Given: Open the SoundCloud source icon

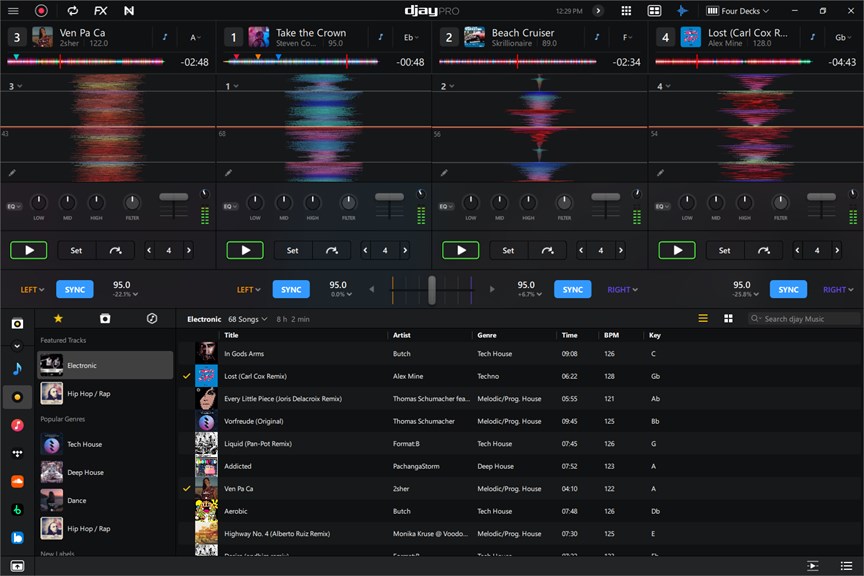Looking at the screenshot, I should point(17,481).
